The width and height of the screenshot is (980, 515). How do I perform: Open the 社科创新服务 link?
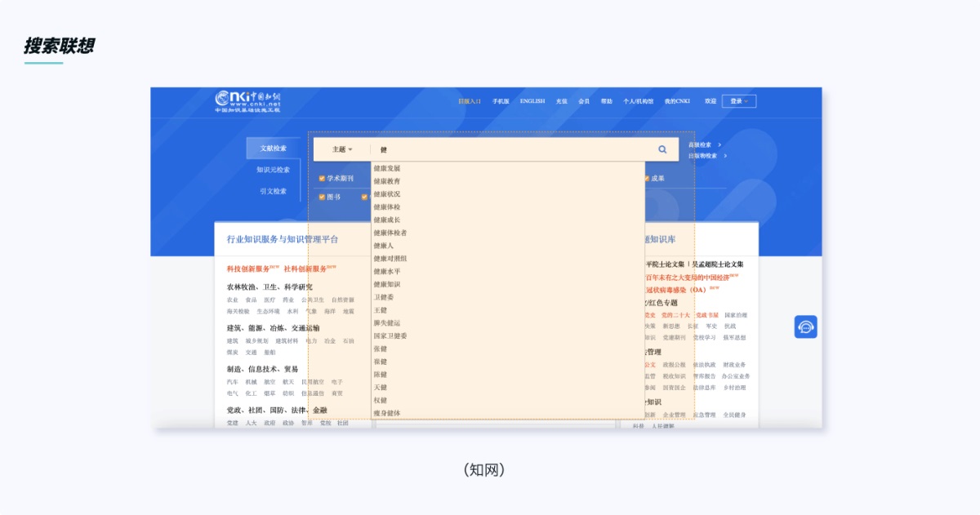(x=305, y=269)
